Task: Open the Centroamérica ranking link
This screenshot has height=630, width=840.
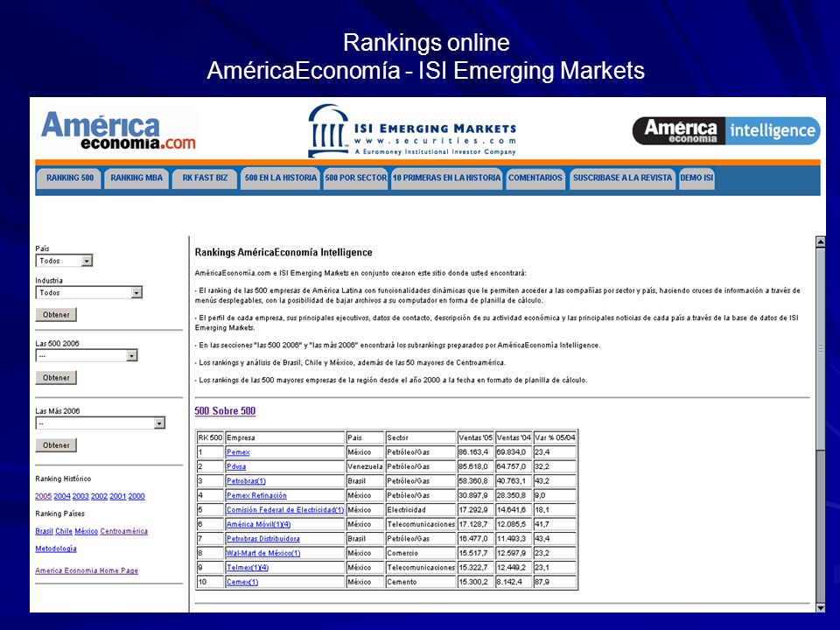Action: click(123, 531)
